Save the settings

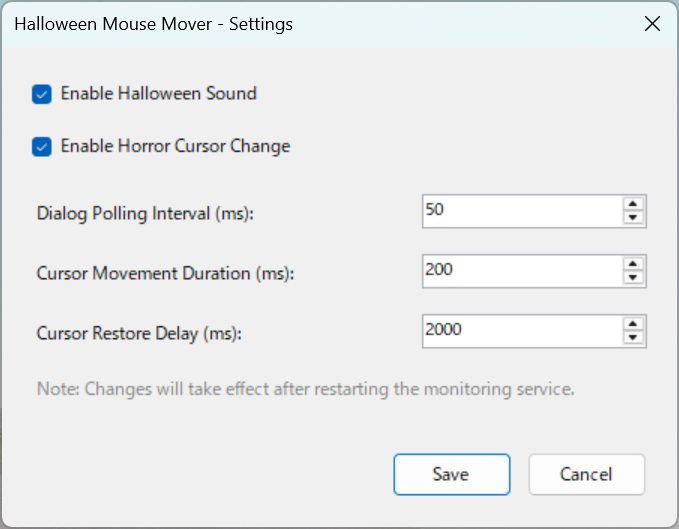[451, 474]
